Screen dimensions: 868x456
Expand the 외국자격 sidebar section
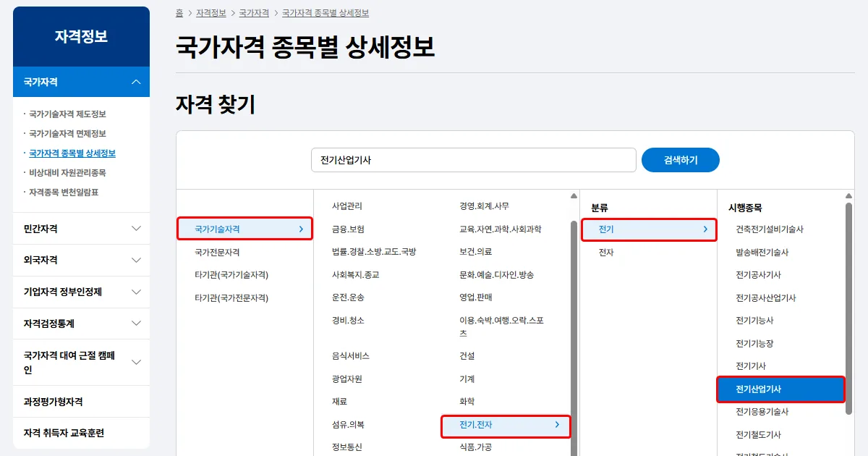coord(81,260)
